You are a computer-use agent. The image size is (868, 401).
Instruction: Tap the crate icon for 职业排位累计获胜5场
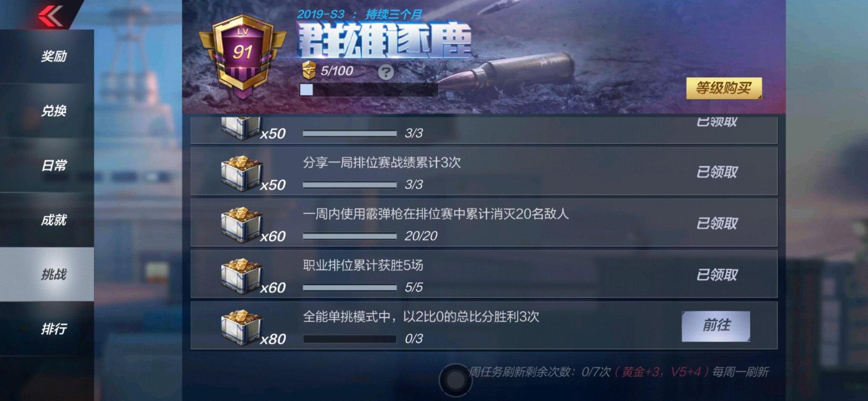pos(241,276)
